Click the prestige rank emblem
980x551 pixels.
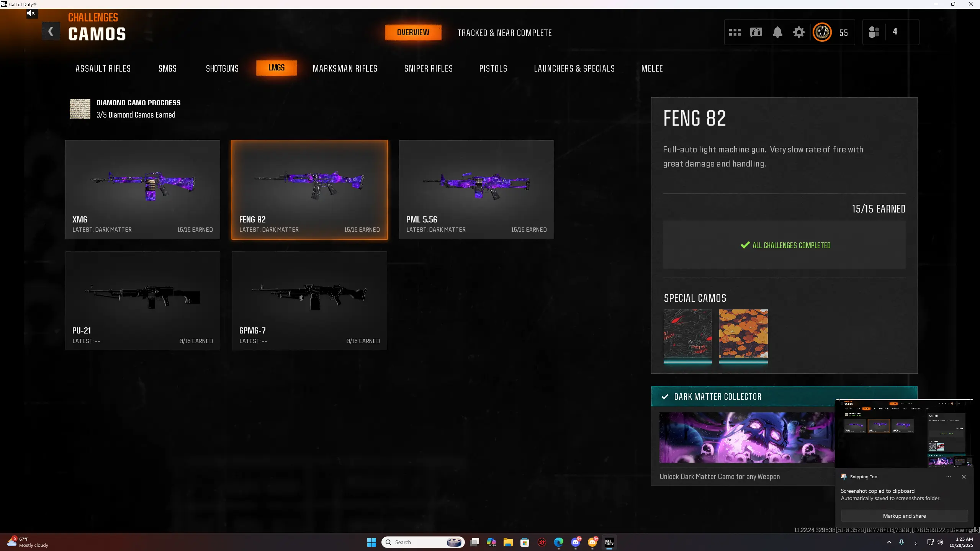point(822,32)
